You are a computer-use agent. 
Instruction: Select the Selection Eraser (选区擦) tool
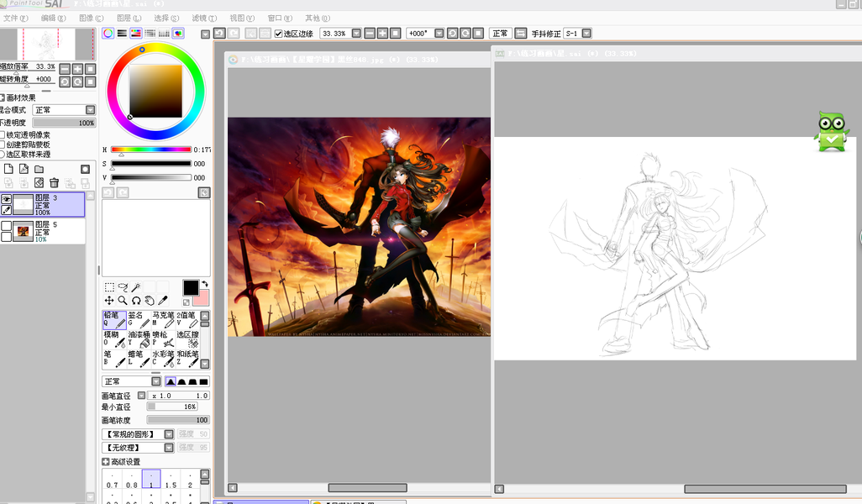click(187, 339)
